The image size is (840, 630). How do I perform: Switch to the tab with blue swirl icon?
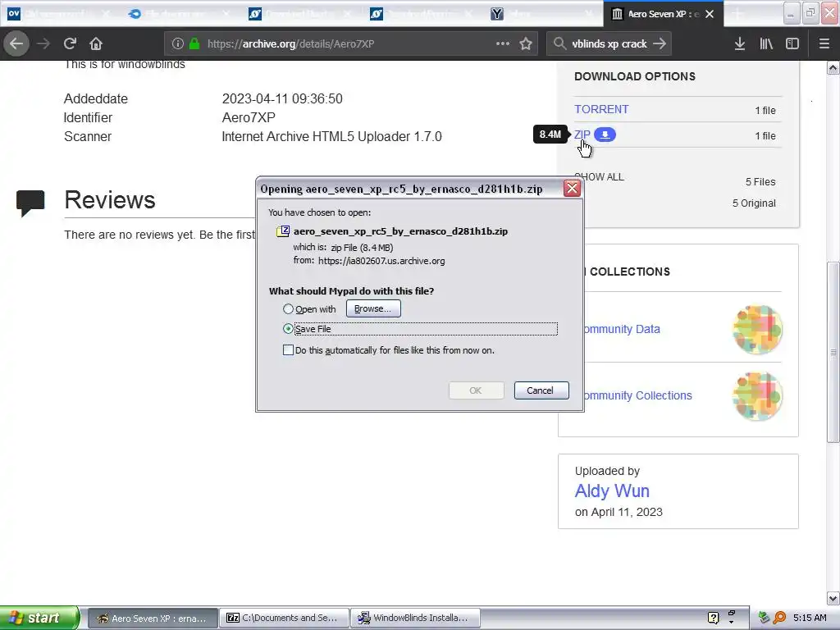180,14
